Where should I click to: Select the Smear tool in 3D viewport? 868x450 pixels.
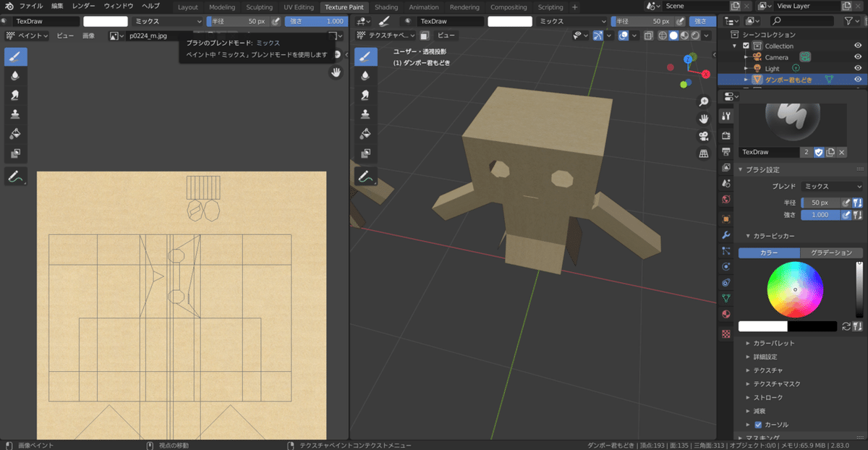click(365, 95)
